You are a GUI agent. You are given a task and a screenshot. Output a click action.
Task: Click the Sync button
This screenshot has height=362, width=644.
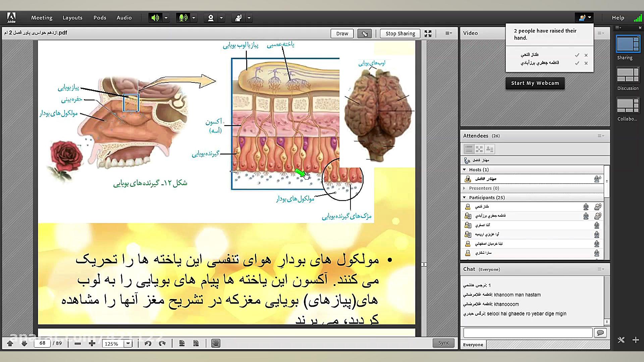444,343
